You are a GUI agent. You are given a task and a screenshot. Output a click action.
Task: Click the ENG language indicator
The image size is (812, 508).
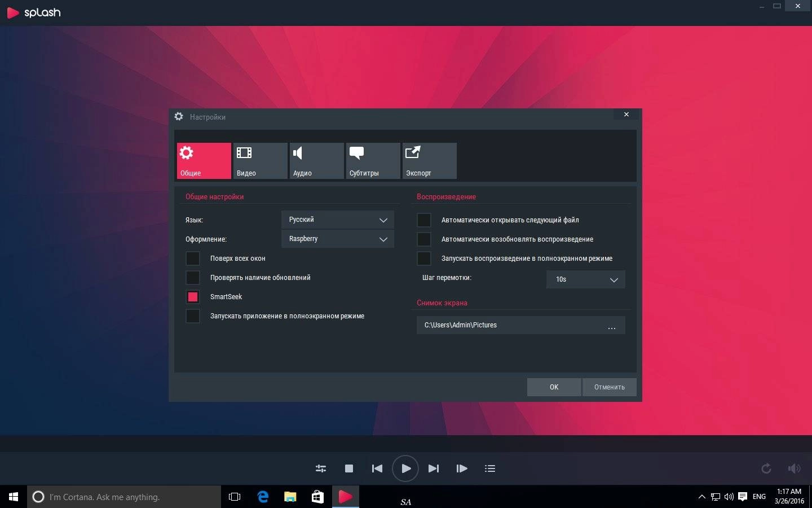coord(760,497)
